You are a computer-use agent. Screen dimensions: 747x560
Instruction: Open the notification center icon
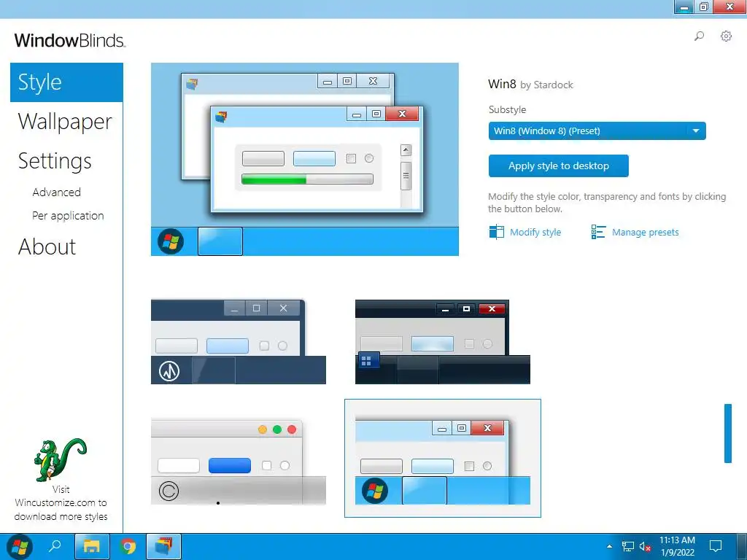tap(716, 546)
